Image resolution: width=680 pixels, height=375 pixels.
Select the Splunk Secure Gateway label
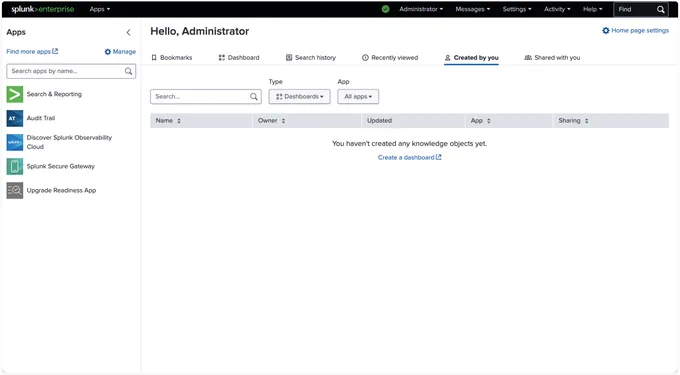pos(61,166)
